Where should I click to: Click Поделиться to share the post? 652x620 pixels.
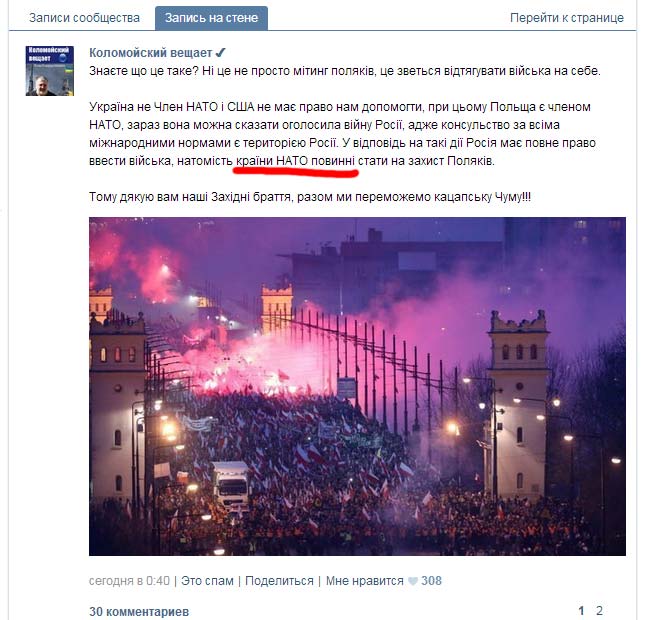coord(279,581)
